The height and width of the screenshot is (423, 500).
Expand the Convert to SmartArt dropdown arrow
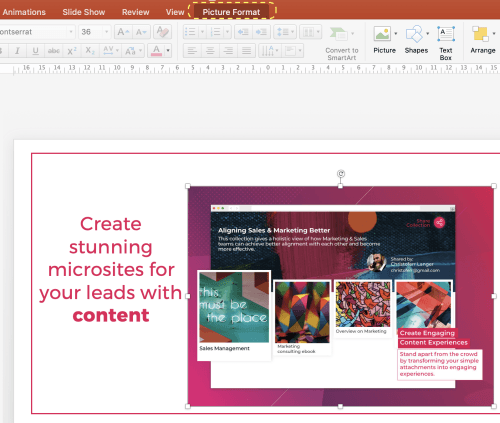[x=352, y=34]
